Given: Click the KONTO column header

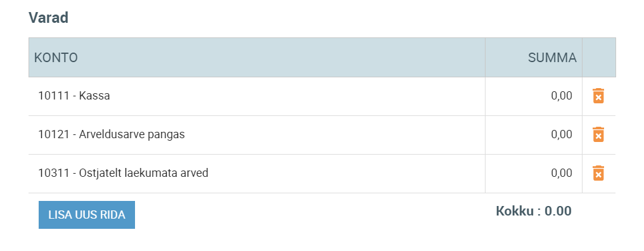Looking at the screenshot, I should (56, 58).
